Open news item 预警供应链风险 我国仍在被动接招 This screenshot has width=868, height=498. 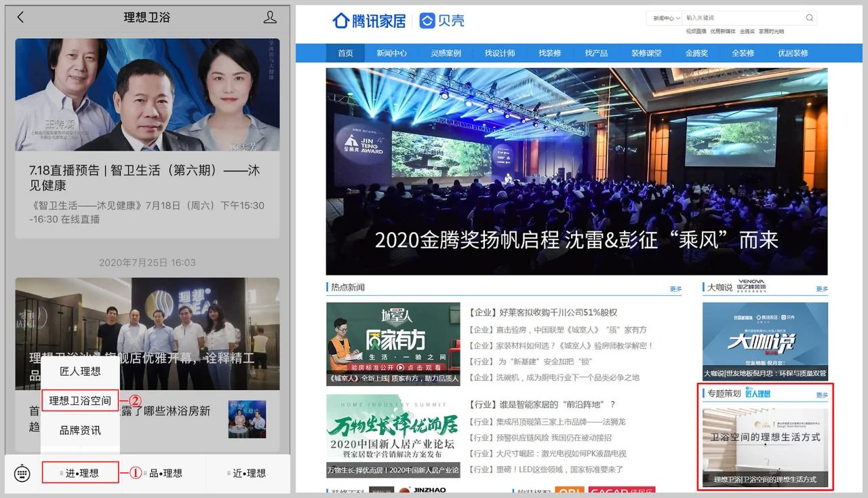(540, 438)
